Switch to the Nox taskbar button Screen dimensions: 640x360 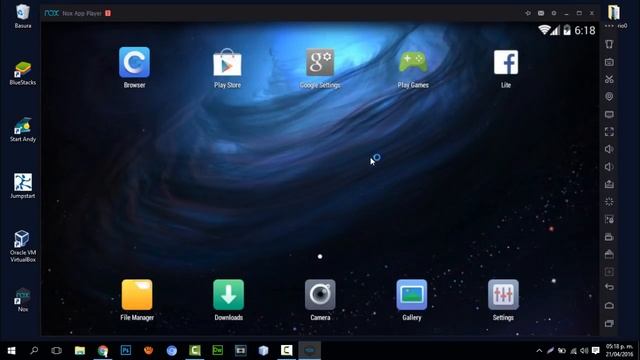coord(310,350)
